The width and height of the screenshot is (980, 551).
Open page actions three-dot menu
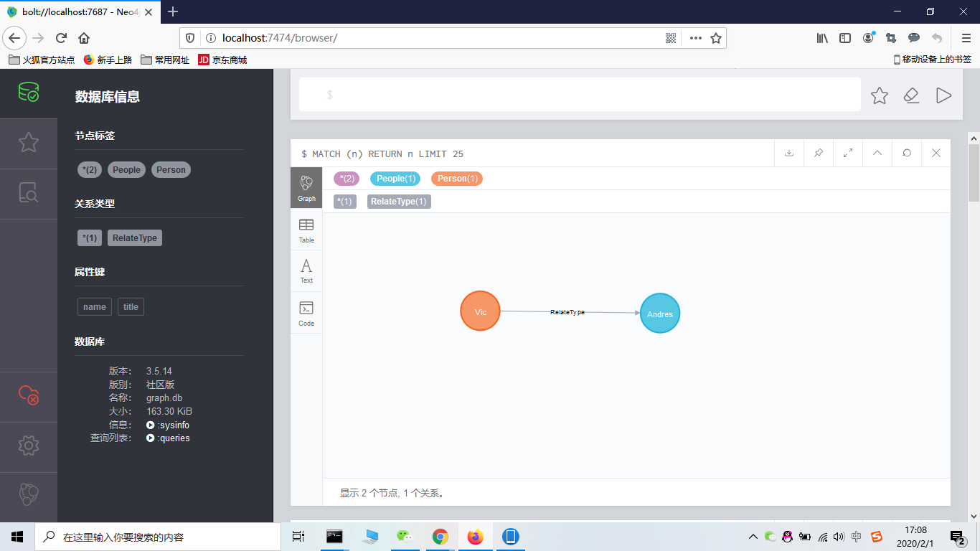(695, 38)
